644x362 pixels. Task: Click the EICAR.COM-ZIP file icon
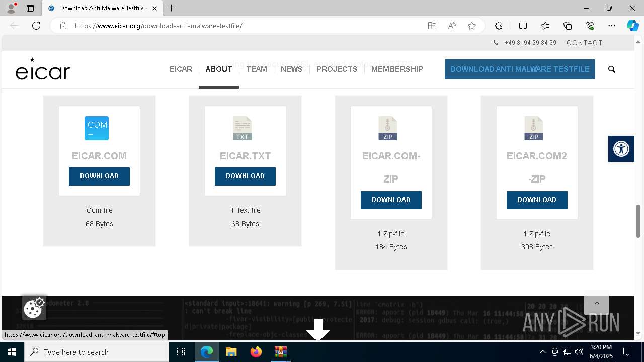pyautogui.click(x=388, y=128)
